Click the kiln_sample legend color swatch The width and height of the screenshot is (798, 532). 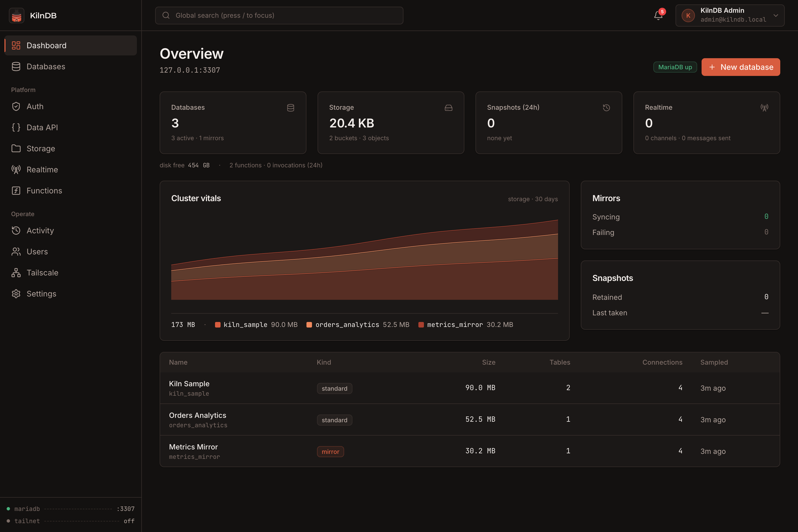(x=218, y=325)
